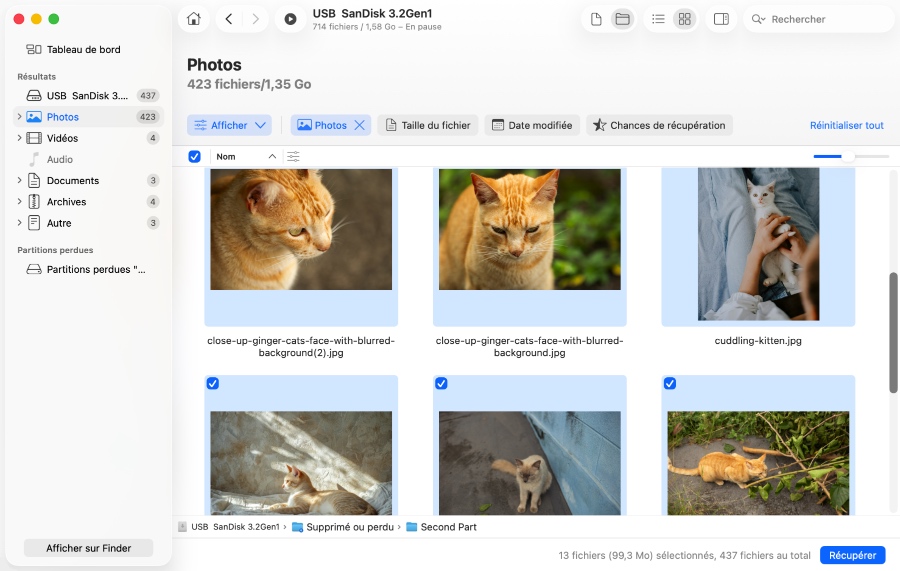Image resolution: width=900 pixels, height=571 pixels.
Task: Open the Afficher dropdown
Action: (230, 125)
